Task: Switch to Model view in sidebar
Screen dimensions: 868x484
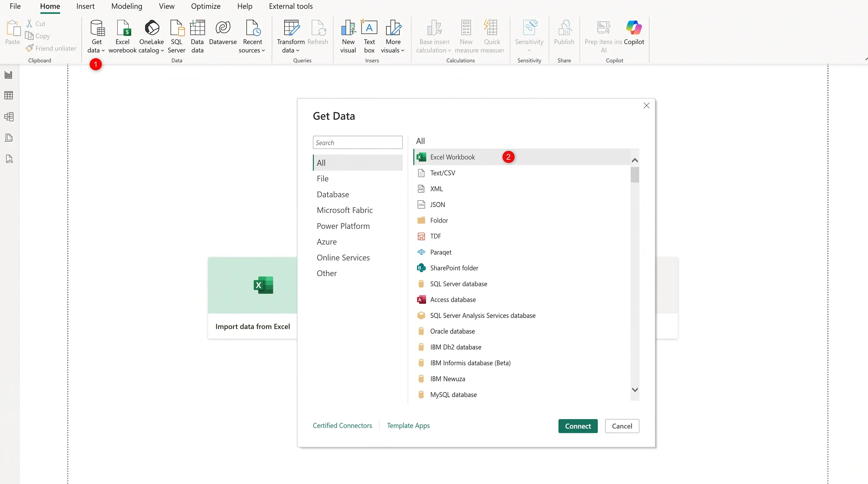Action: click(x=9, y=117)
